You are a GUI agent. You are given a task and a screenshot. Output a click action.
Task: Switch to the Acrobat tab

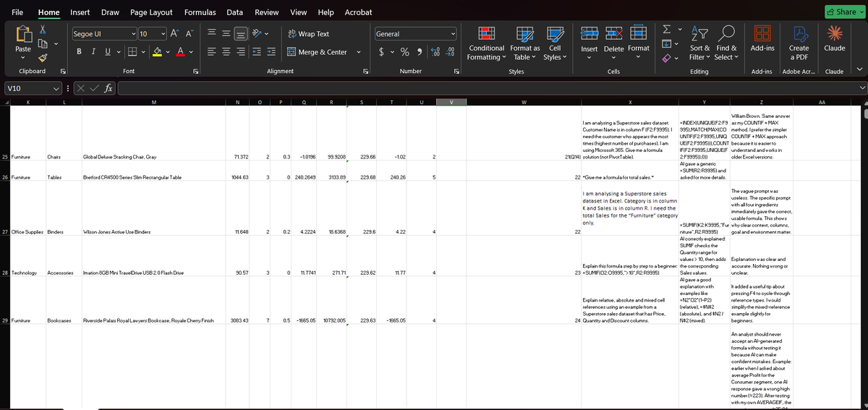coord(358,12)
